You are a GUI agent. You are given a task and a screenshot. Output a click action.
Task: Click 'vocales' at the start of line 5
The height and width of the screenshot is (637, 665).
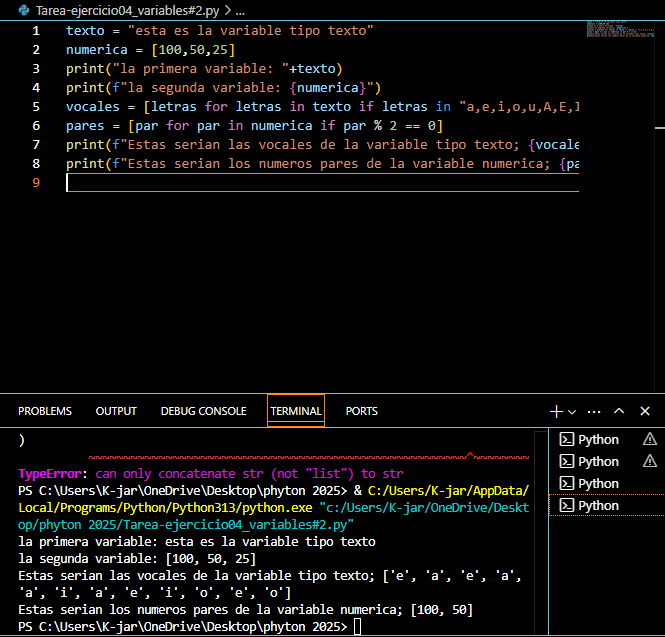[x=93, y=106]
